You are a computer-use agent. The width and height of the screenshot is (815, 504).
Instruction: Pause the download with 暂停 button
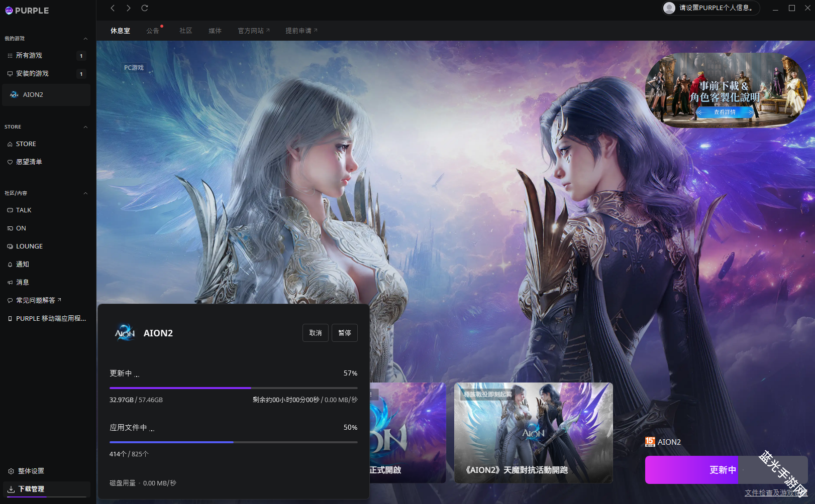pyautogui.click(x=345, y=333)
